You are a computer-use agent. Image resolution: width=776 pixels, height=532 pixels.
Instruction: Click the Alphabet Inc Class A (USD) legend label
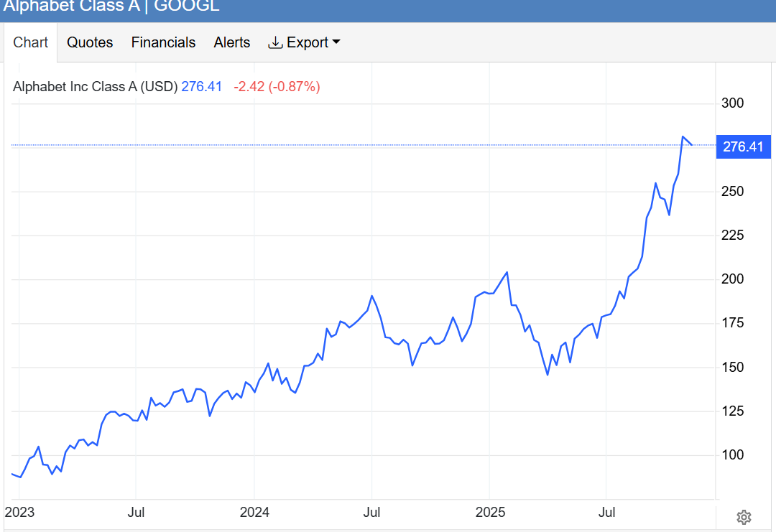pyautogui.click(x=95, y=87)
